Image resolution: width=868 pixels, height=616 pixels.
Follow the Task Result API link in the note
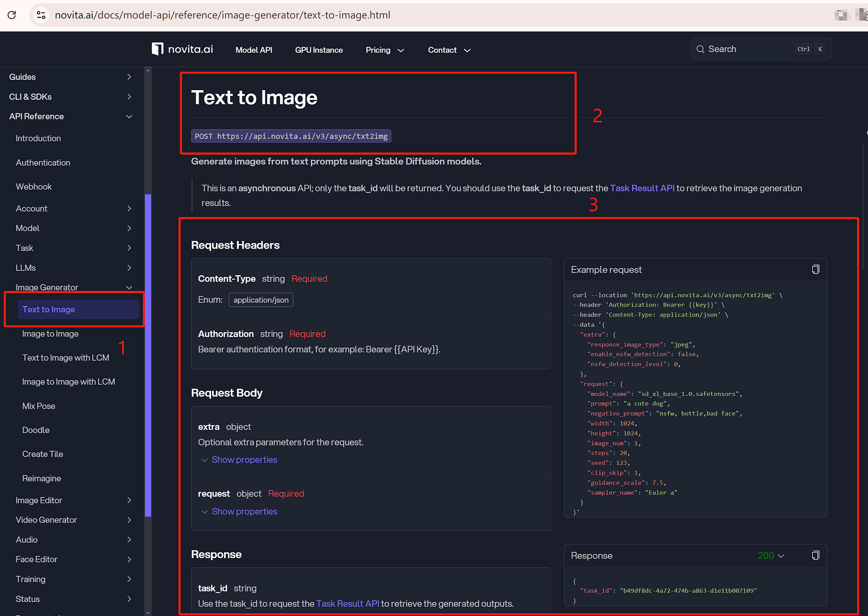(x=642, y=188)
